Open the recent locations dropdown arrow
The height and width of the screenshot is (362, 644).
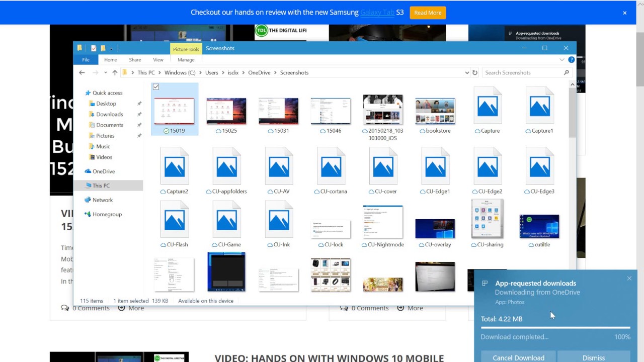106,73
